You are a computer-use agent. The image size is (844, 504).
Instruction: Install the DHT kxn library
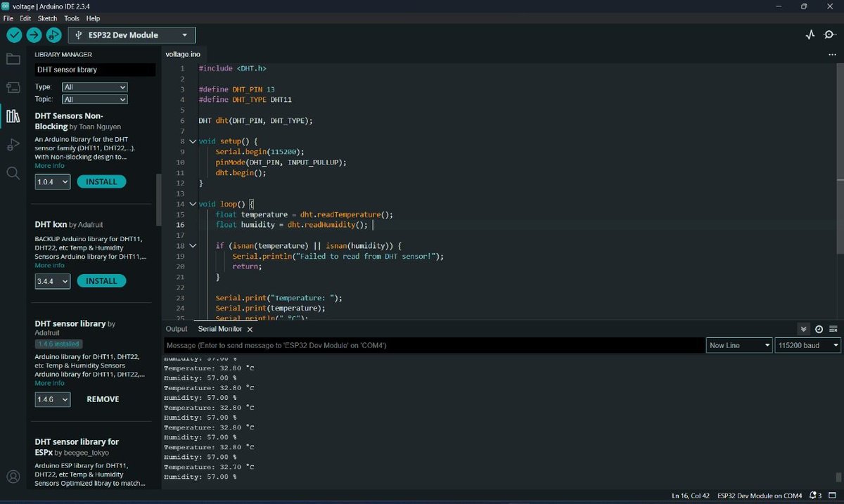click(x=101, y=280)
